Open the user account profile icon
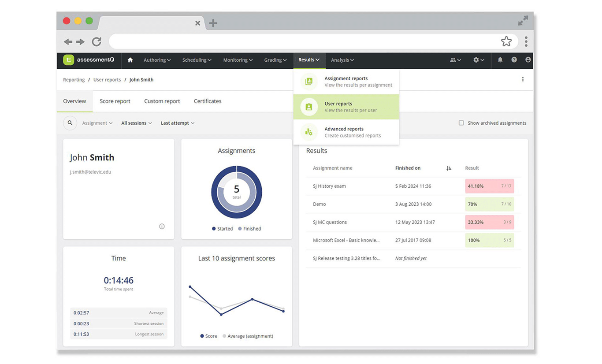The width and height of the screenshot is (602, 364). [x=528, y=60]
